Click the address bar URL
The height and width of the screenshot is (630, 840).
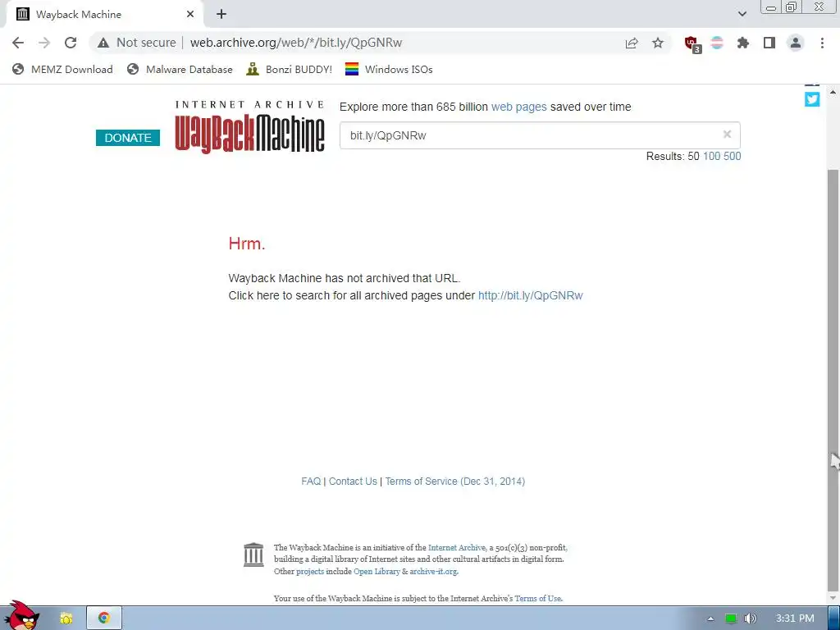295,43
